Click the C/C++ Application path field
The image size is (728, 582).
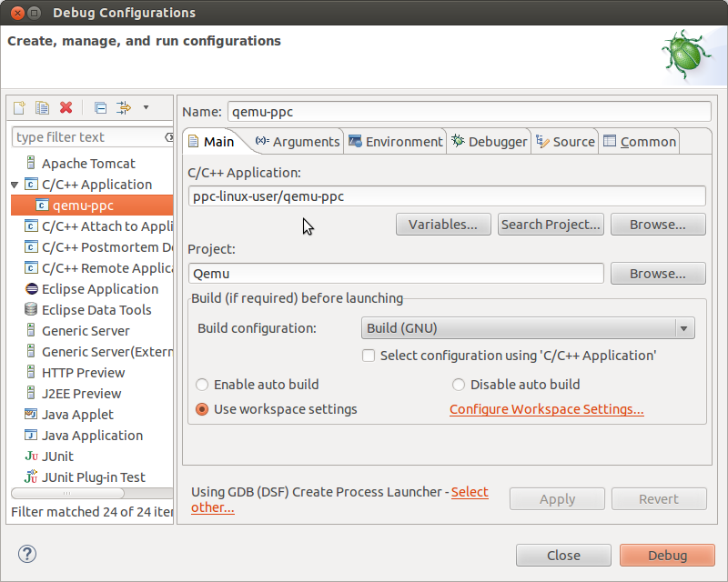pyautogui.click(x=447, y=196)
